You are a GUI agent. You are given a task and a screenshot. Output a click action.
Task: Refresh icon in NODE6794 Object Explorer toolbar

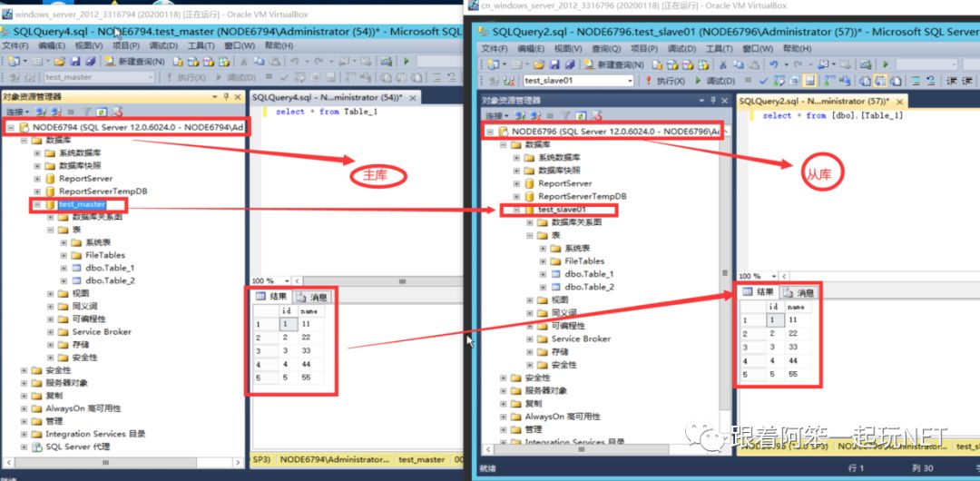click(102, 112)
